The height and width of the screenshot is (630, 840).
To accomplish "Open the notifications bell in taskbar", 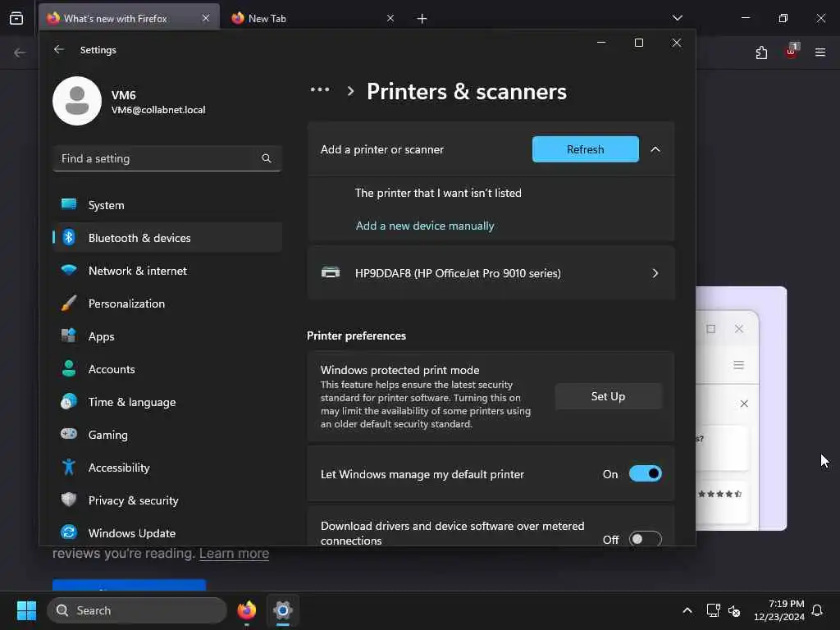I will pos(817,610).
